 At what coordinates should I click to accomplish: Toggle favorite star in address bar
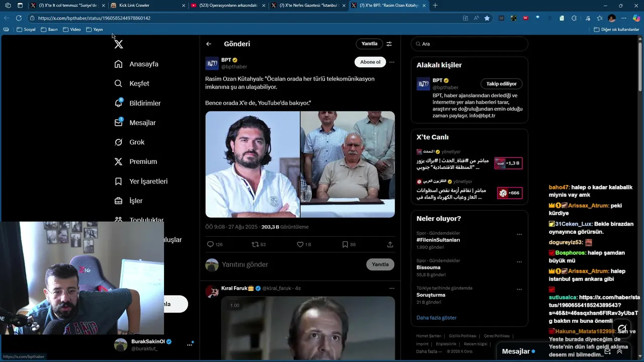[x=487, y=18]
